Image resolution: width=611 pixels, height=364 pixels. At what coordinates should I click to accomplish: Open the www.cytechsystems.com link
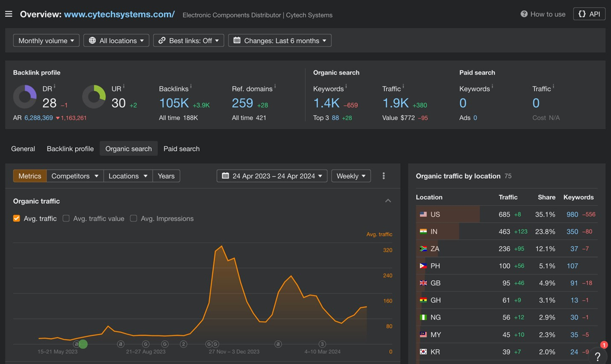tap(119, 14)
